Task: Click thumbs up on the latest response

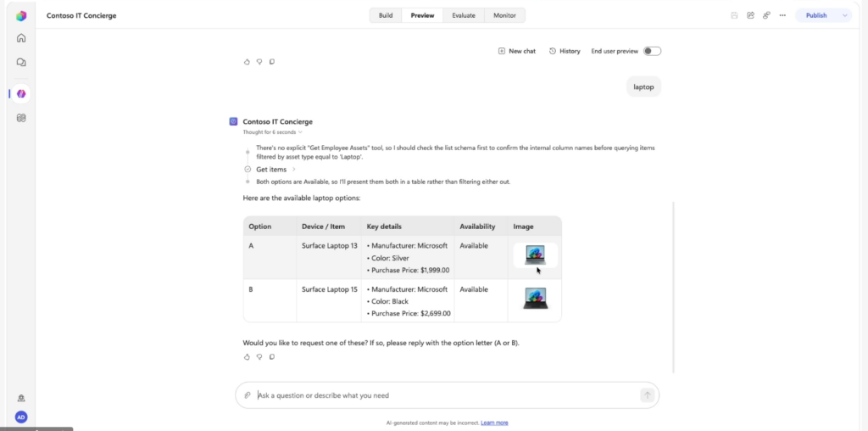Action: point(247,357)
